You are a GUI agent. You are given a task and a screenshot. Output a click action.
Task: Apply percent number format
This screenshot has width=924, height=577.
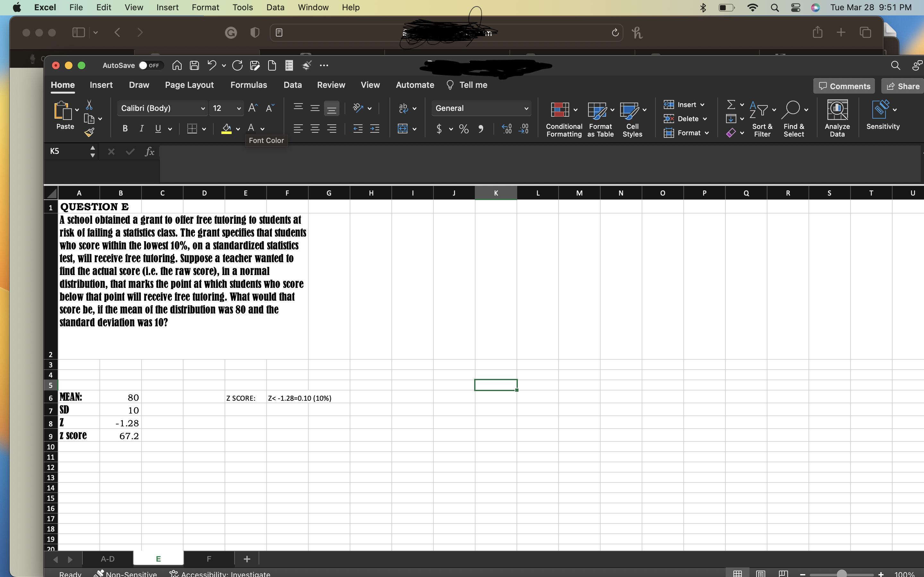coord(463,129)
